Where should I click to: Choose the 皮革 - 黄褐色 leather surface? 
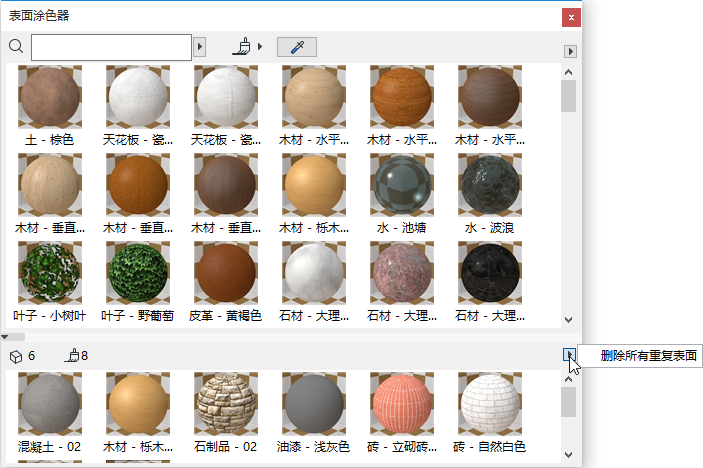(x=225, y=273)
